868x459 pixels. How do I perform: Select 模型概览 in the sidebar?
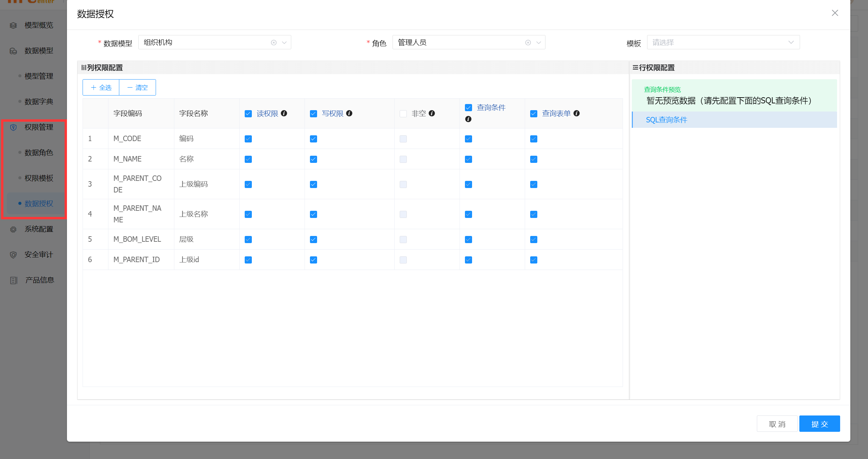tap(39, 25)
